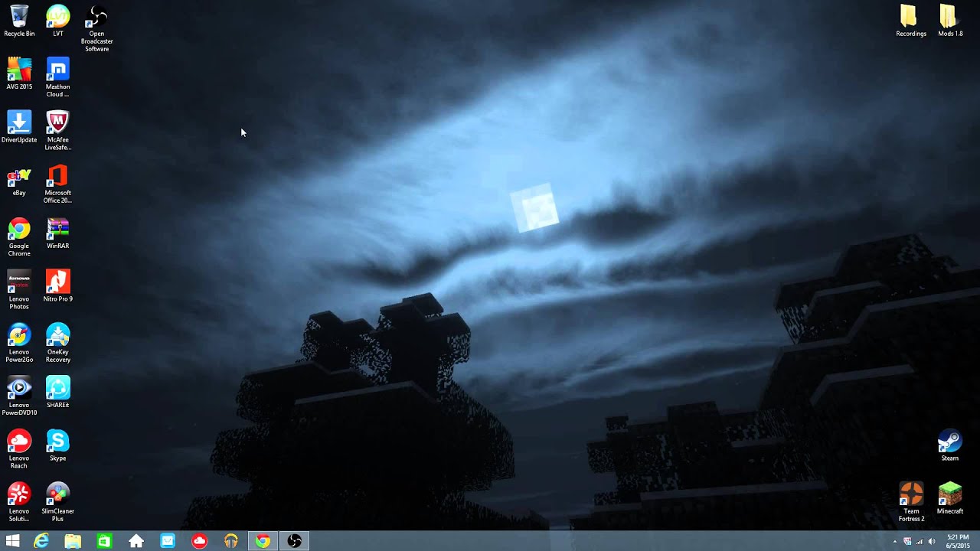
Task: Select the Recycle Bin desktop icon
Action: pyautogui.click(x=19, y=21)
